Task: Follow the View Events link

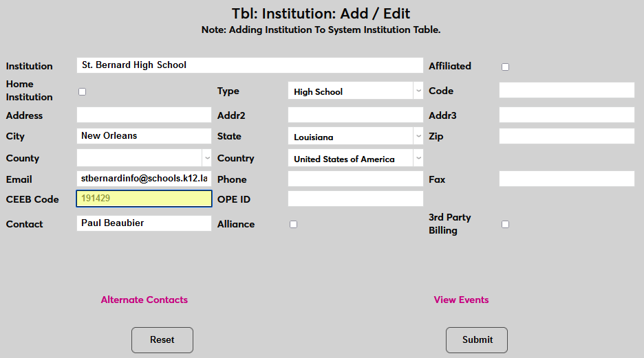Action: click(x=461, y=300)
